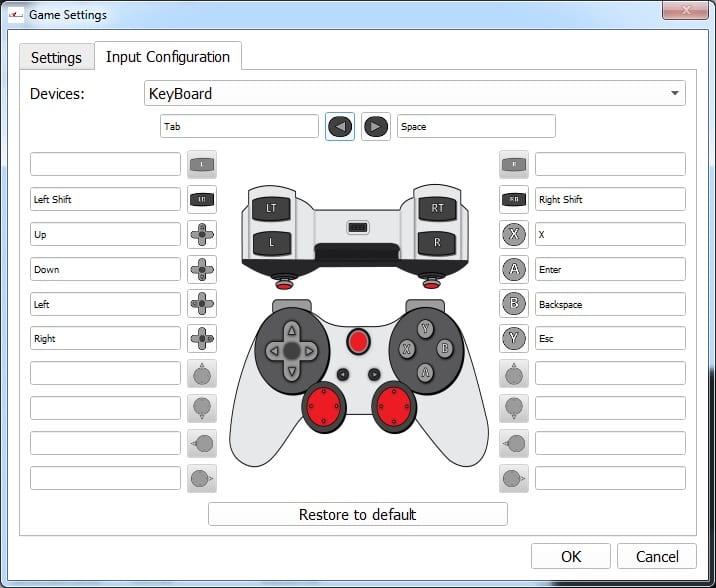Click the Cancel button
This screenshot has height=588, width=716.
657,556
